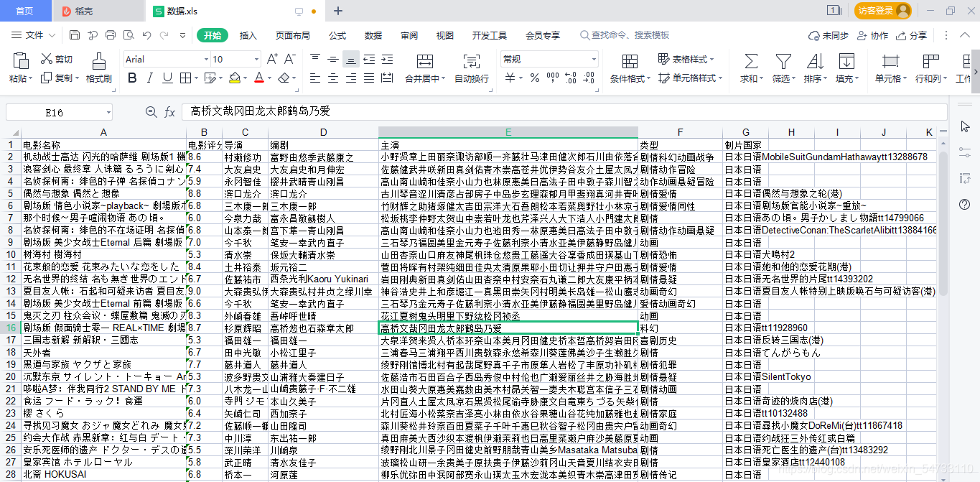Decrease indent of cell content
Image resolution: width=980 pixels, height=482 pixels.
pos(369,60)
